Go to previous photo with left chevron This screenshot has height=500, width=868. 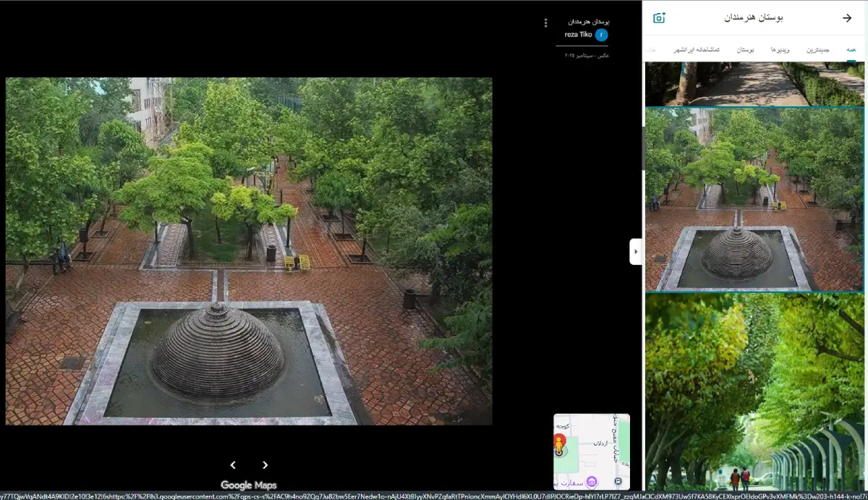pyautogui.click(x=232, y=465)
